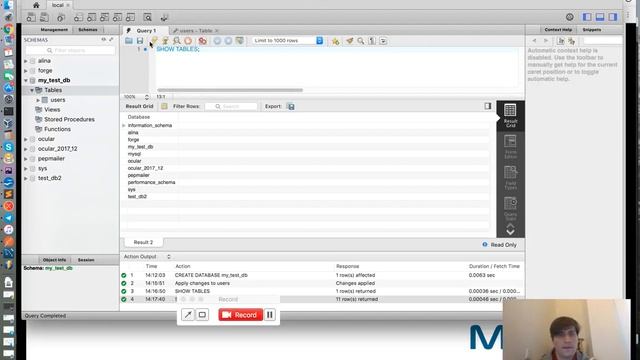Save snippet star icon in query toolbar
This screenshot has width=640, height=360.
coord(336,41)
